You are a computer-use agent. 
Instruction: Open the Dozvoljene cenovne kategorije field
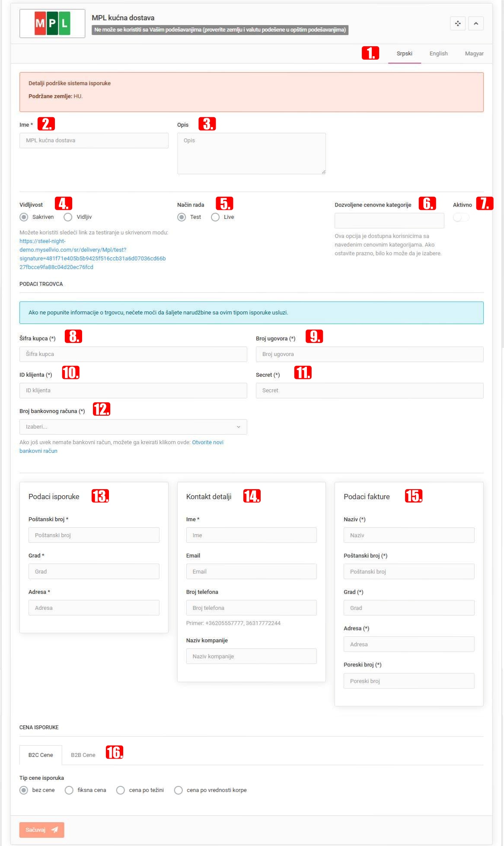(x=389, y=221)
